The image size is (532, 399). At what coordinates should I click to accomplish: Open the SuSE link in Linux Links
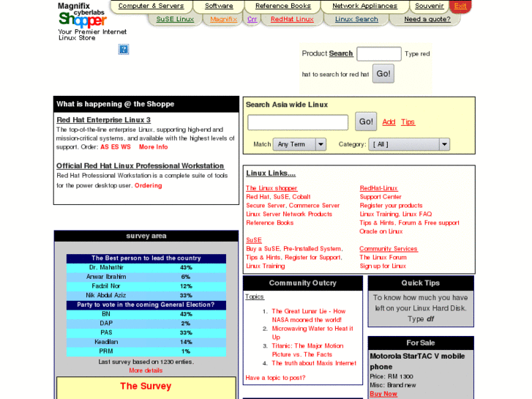pyautogui.click(x=254, y=240)
